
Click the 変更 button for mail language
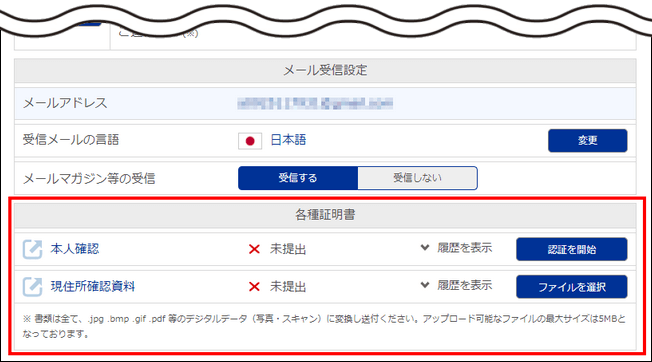pos(587,140)
